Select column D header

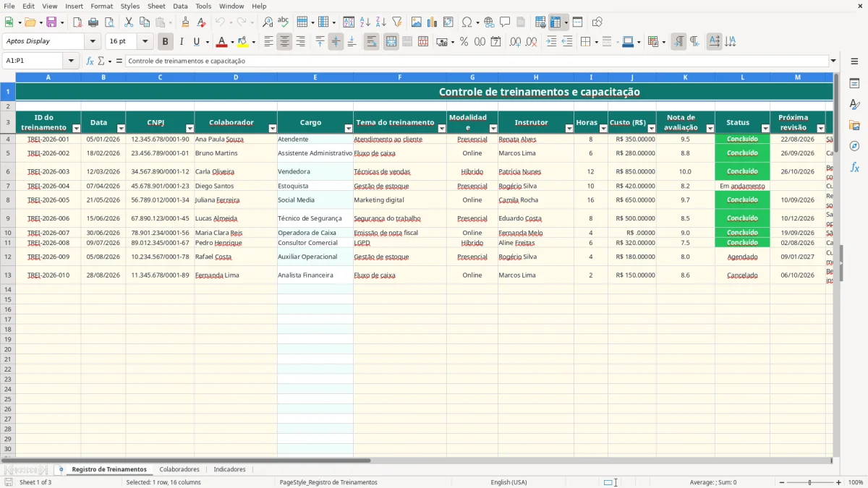point(236,77)
